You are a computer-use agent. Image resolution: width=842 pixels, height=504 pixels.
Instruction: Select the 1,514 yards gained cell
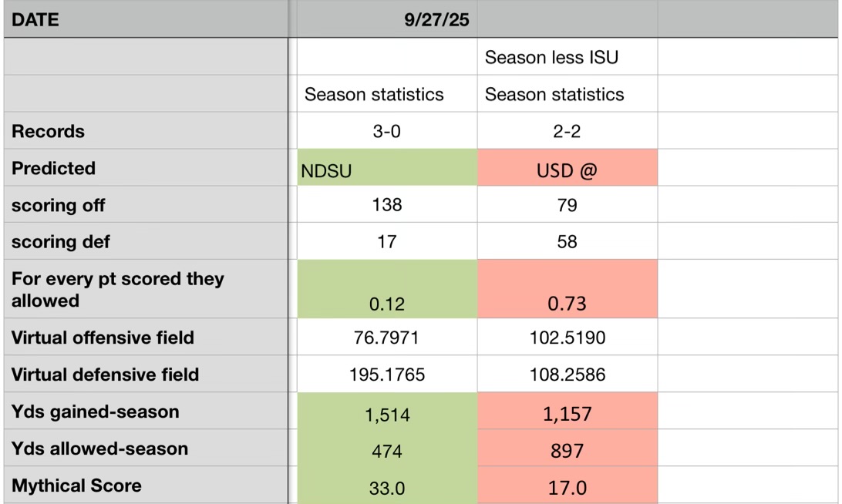tap(386, 412)
